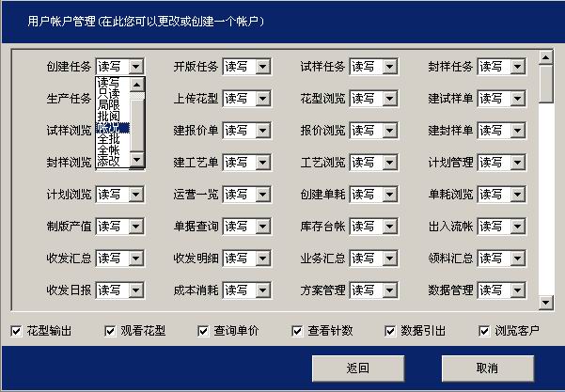Toggle the 花型输出 checkbox
Viewport: 565px width, 392px height.
point(16,331)
